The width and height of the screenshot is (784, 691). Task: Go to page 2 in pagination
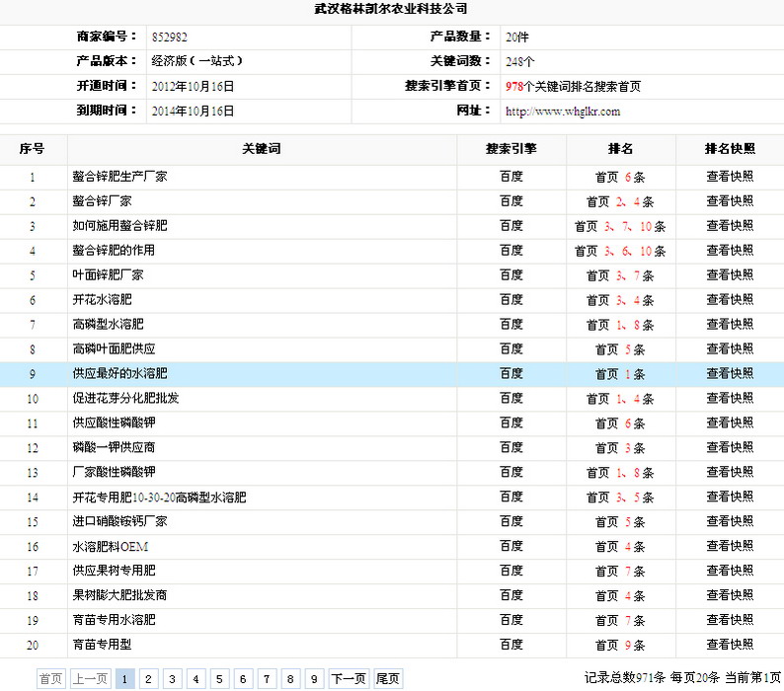[148, 679]
